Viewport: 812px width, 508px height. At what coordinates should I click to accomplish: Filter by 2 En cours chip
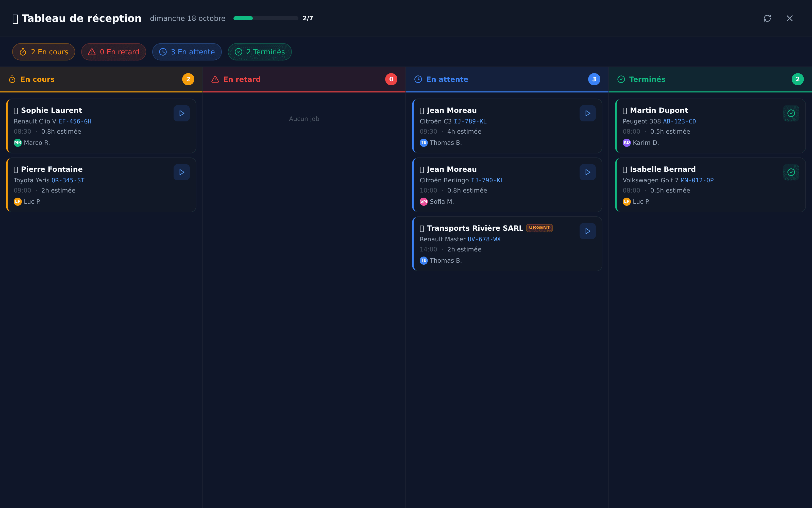(44, 52)
